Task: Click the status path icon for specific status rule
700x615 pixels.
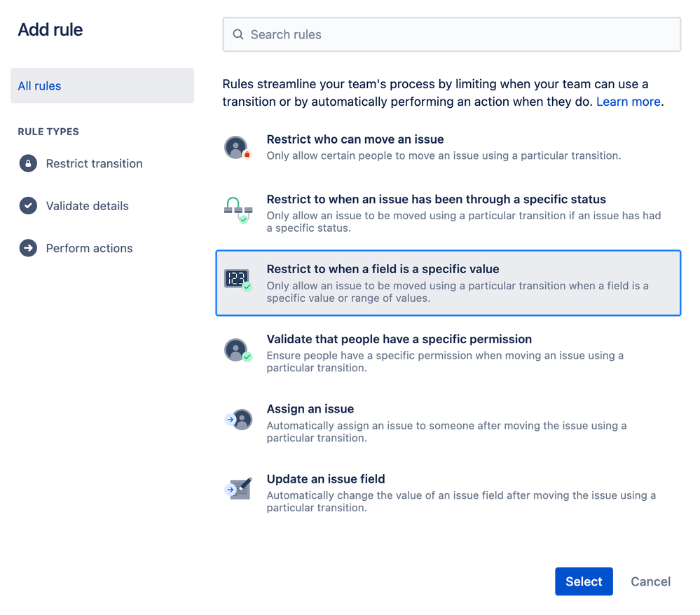Action: point(238,210)
